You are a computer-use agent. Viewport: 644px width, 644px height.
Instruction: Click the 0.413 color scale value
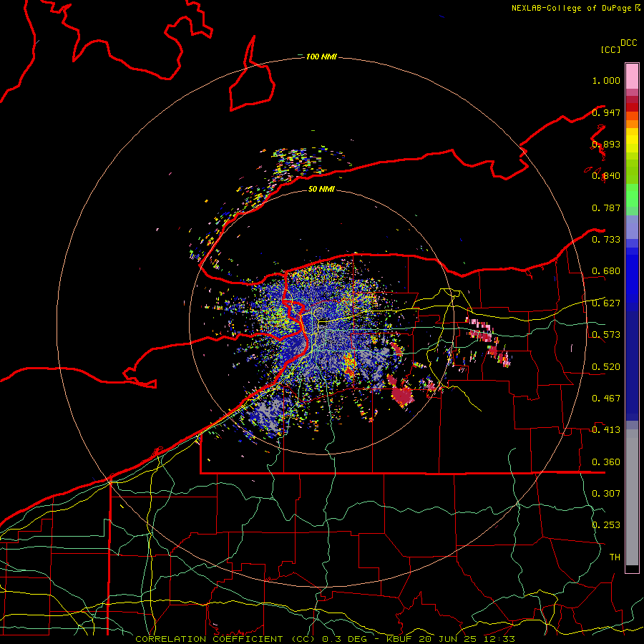tap(606, 430)
